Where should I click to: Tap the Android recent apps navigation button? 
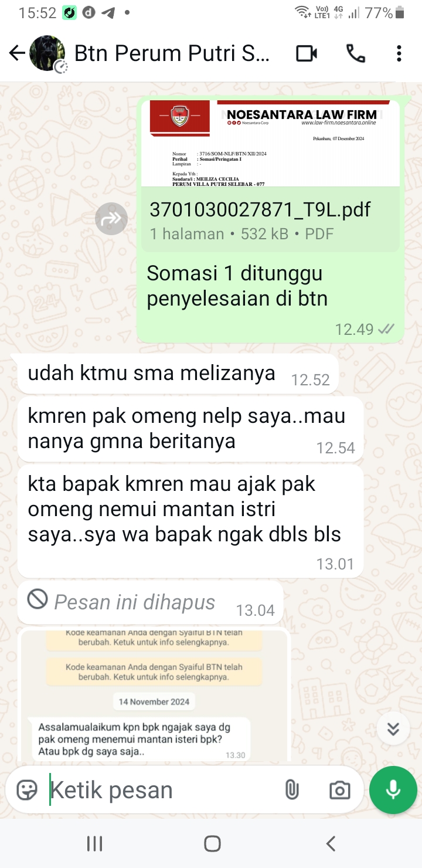[x=94, y=843]
